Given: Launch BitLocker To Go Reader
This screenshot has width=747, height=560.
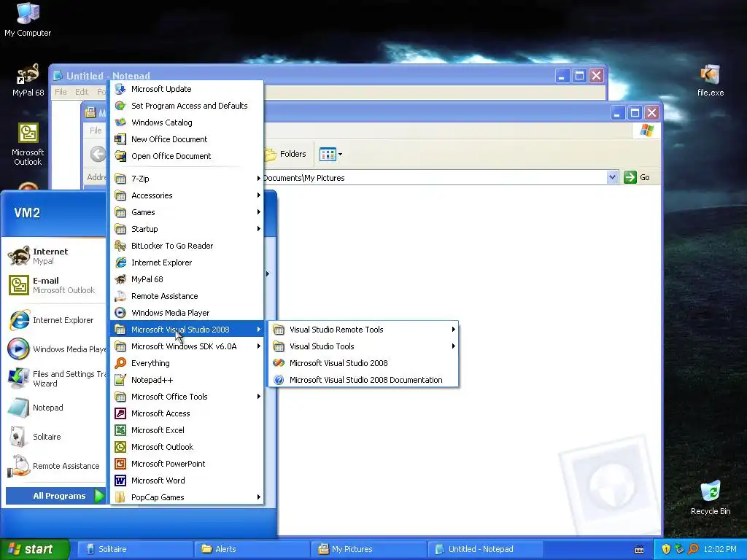Looking at the screenshot, I should point(187,246).
